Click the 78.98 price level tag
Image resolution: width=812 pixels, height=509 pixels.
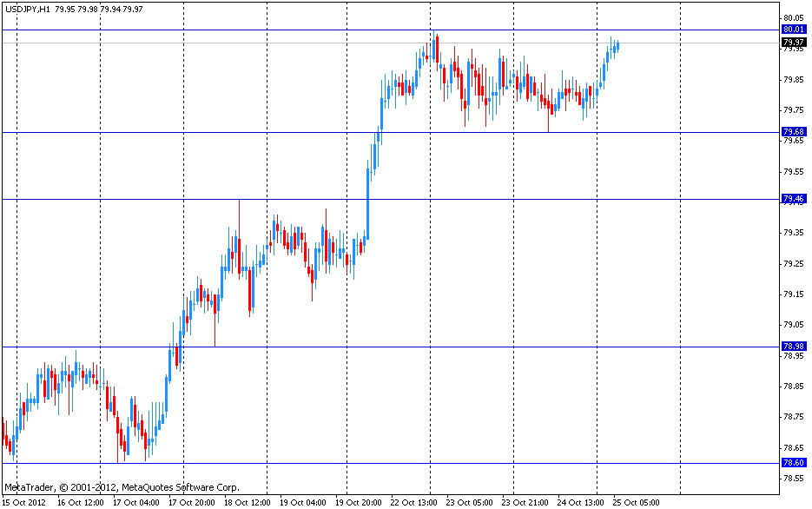click(793, 347)
